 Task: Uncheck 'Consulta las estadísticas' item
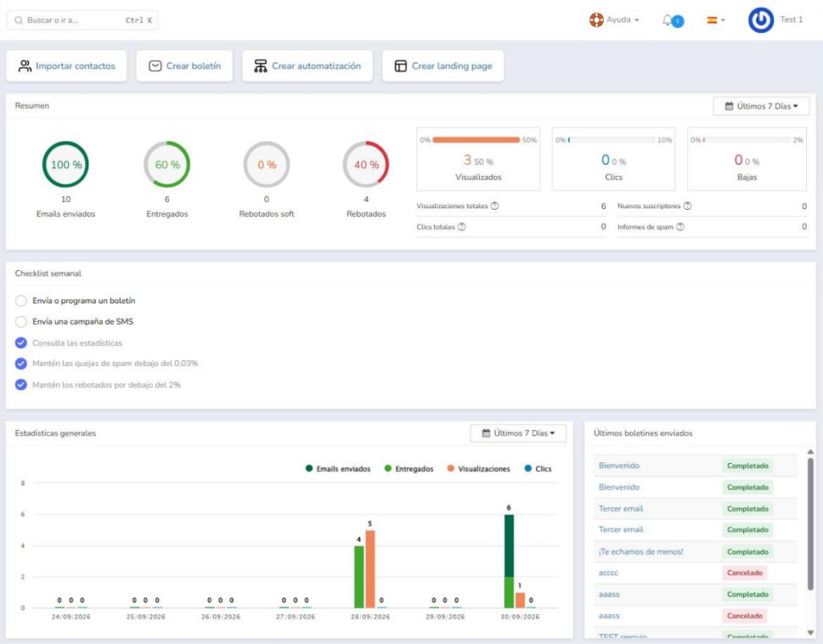[x=21, y=343]
